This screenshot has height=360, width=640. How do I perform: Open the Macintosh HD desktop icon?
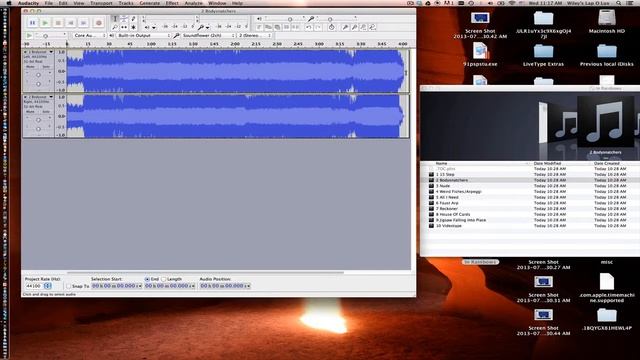click(x=607, y=21)
